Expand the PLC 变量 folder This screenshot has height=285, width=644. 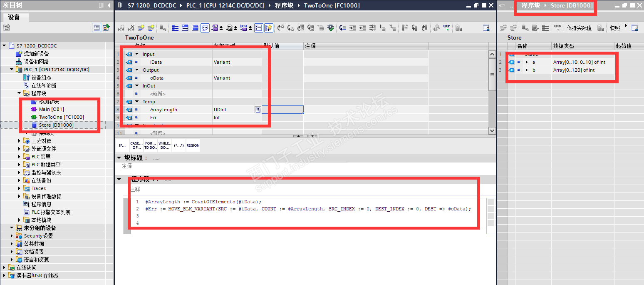(20, 157)
